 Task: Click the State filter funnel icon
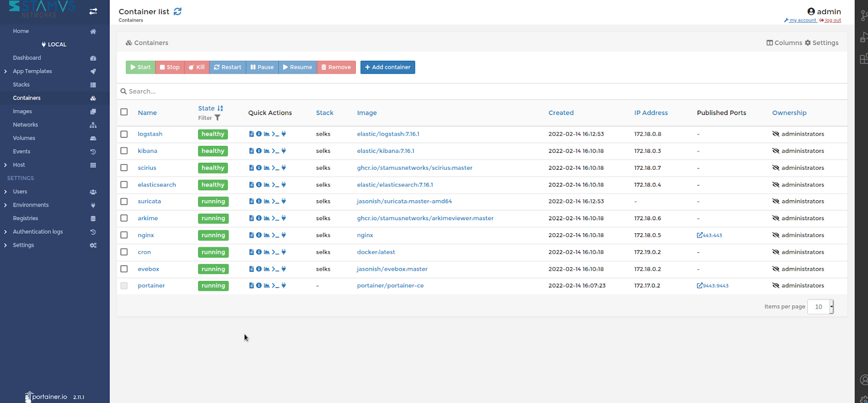point(218,118)
